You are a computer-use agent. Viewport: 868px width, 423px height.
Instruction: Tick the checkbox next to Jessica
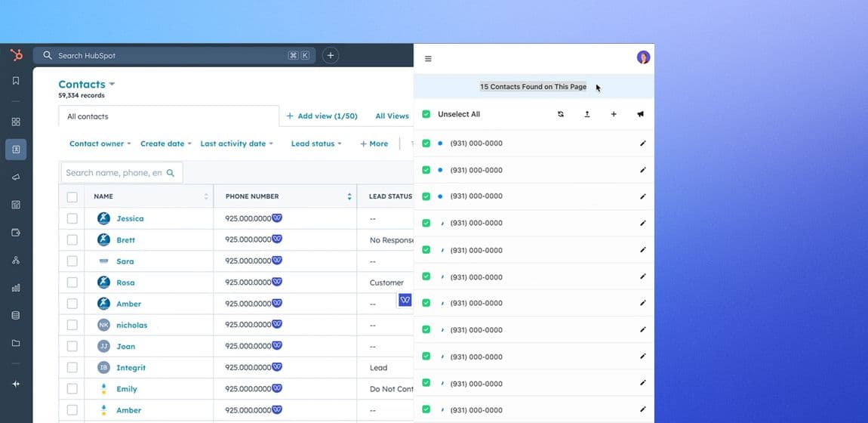pyautogui.click(x=72, y=218)
